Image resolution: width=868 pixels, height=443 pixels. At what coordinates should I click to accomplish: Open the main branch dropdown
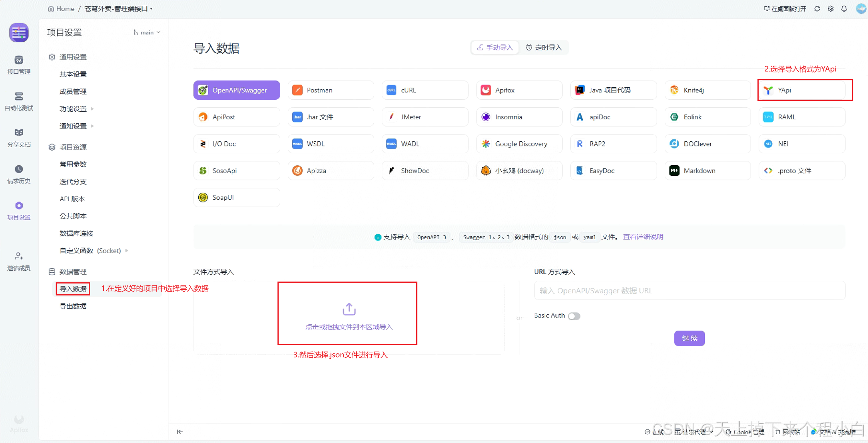point(147,32)
